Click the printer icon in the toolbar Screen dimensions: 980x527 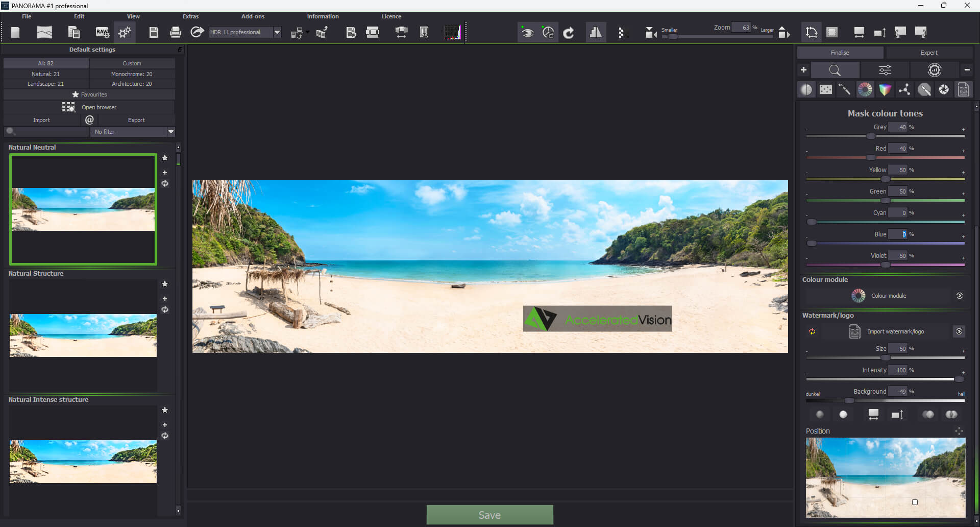click(x=175, y=33)
